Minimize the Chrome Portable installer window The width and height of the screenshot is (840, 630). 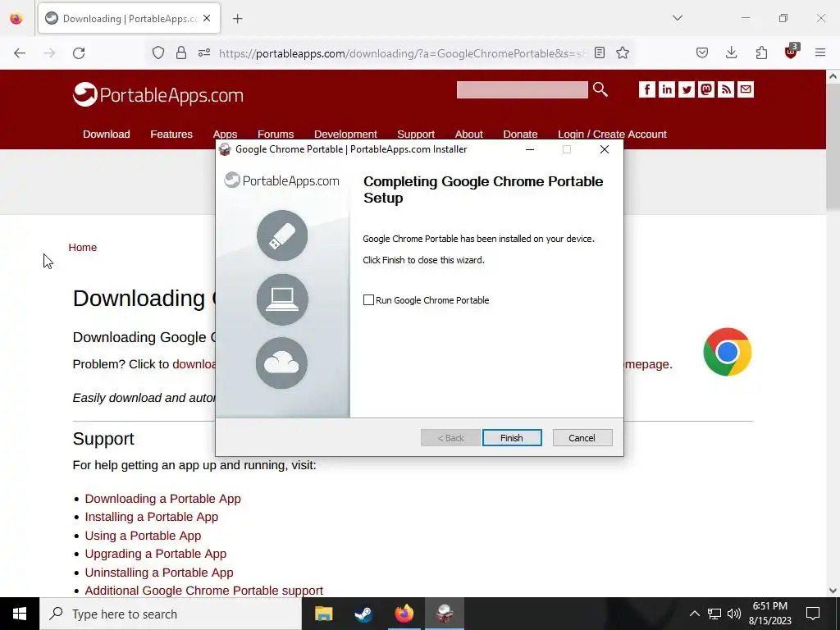click(x=530, y=149)
